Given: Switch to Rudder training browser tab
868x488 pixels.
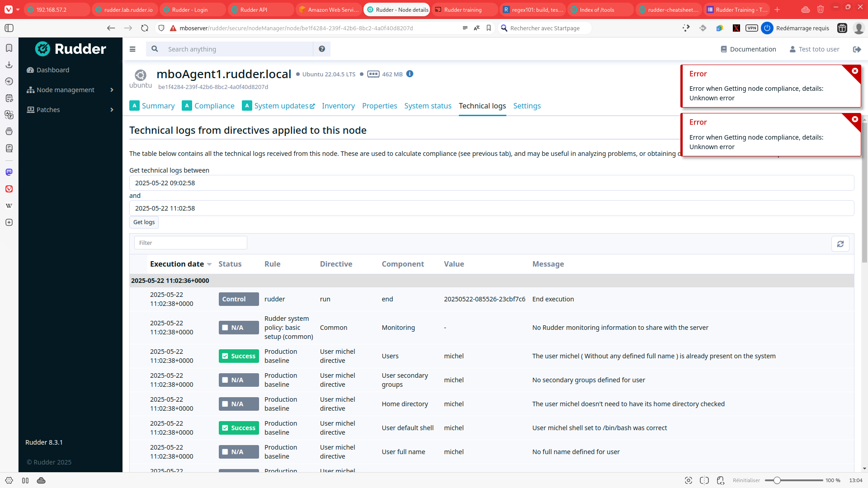Looking at the screenshot, I should pyautogui.click(x=464, y=9).
